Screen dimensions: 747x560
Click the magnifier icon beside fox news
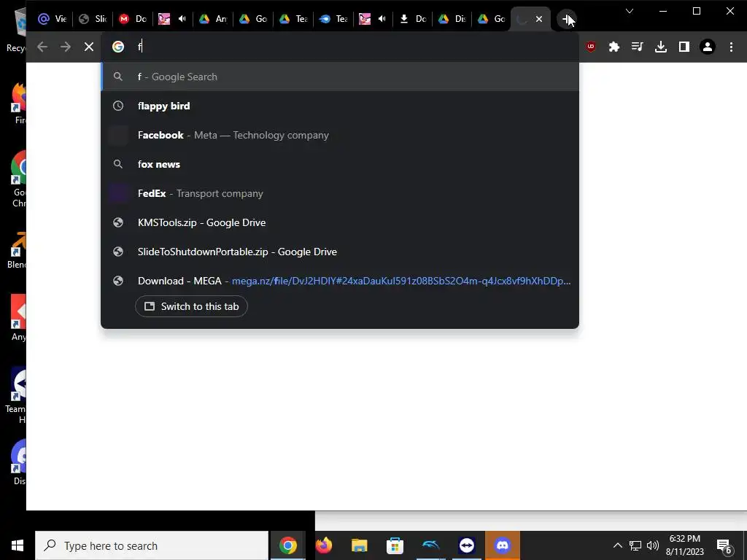(118, 164)
